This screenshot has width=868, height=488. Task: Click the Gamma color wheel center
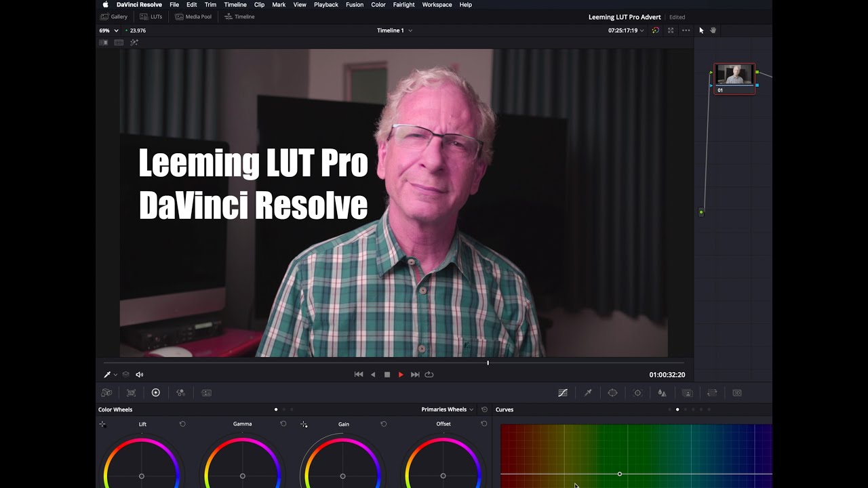tap(242, 476)
